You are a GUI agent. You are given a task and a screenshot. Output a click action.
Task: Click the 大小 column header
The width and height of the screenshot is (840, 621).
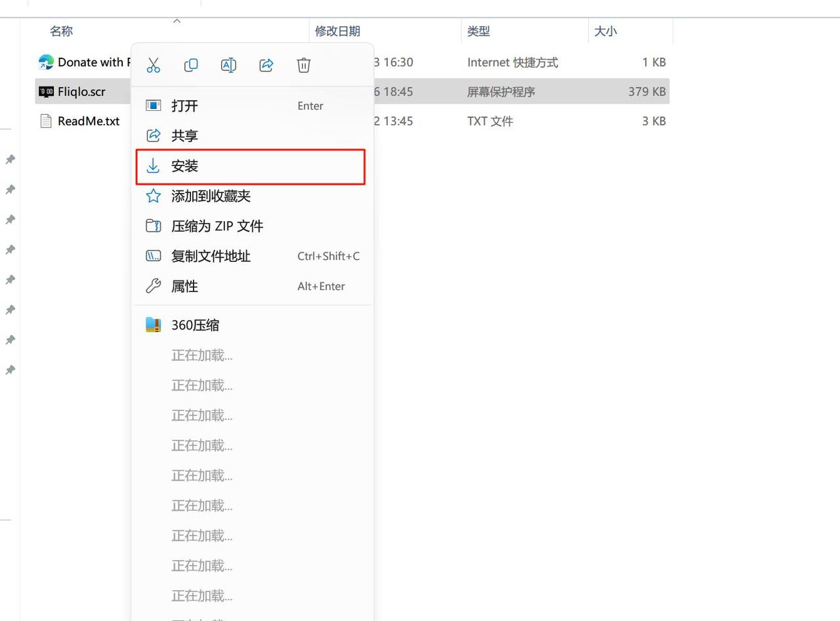pyautogui.click(x=605, y=31)
